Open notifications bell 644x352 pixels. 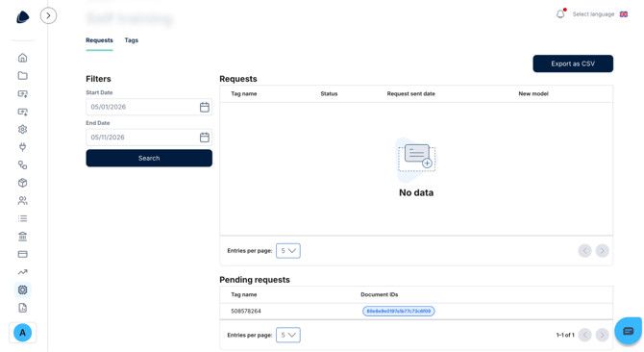[560, 13]
